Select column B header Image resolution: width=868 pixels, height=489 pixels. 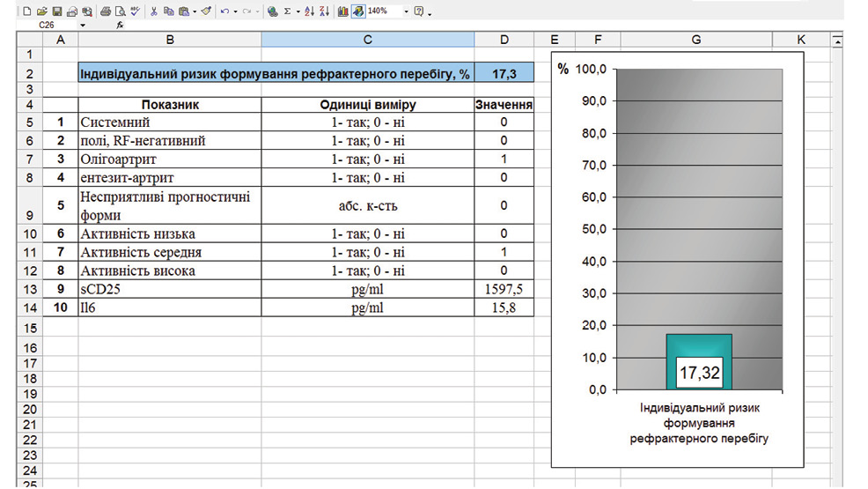click(170, 40)
